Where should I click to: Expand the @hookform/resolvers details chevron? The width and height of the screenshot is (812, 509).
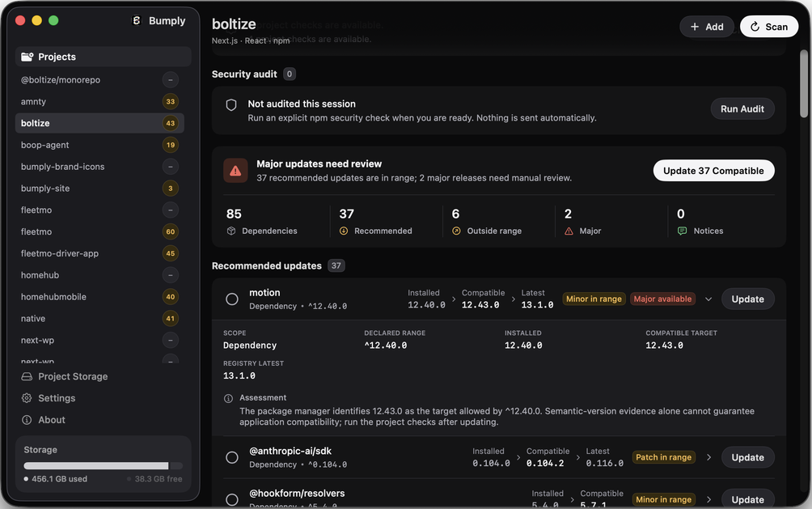coord(708,499)
